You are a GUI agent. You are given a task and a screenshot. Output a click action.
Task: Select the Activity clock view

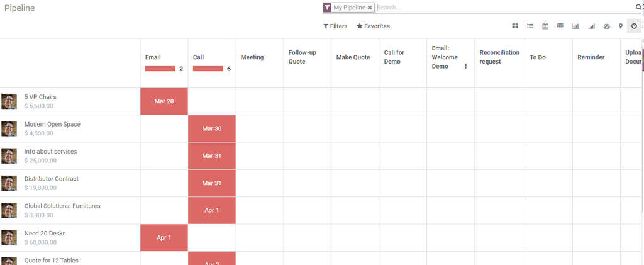coord(634,26)
